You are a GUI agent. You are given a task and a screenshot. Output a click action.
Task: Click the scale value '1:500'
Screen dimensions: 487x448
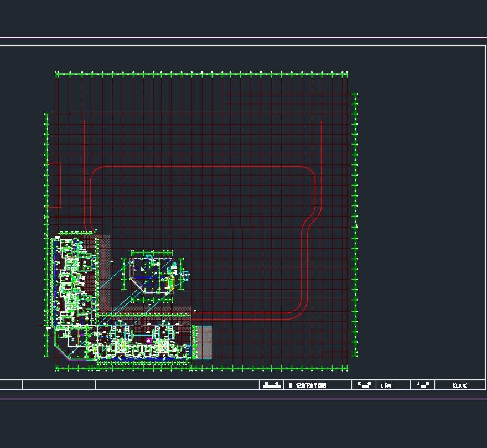coord(386,385)
